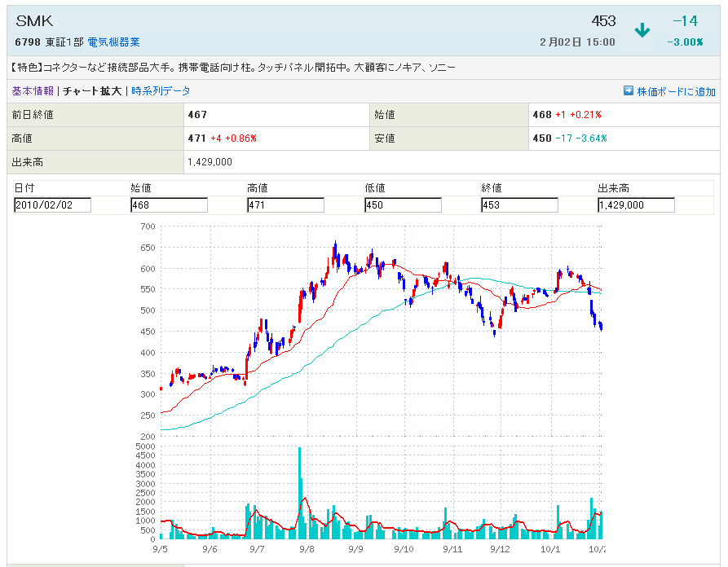
Task: Click the latest candlestick at chart's right edge
Action: tap(601, 327)
